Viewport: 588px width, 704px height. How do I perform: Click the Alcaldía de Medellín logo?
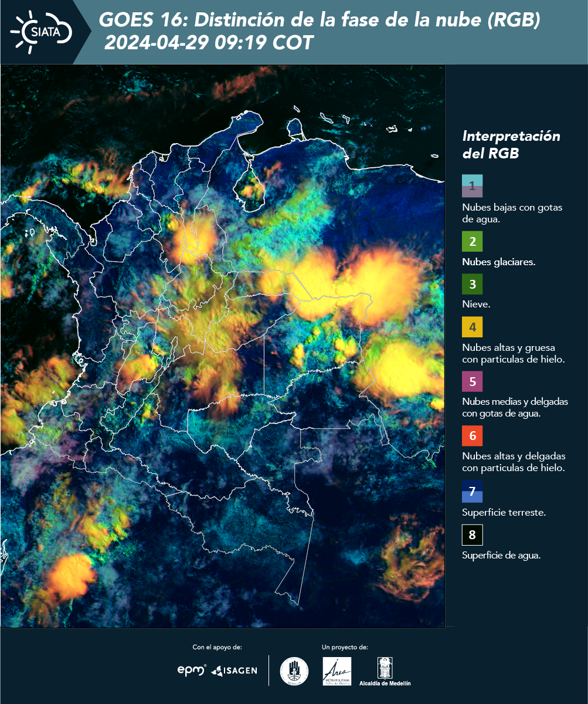point(385,672)
